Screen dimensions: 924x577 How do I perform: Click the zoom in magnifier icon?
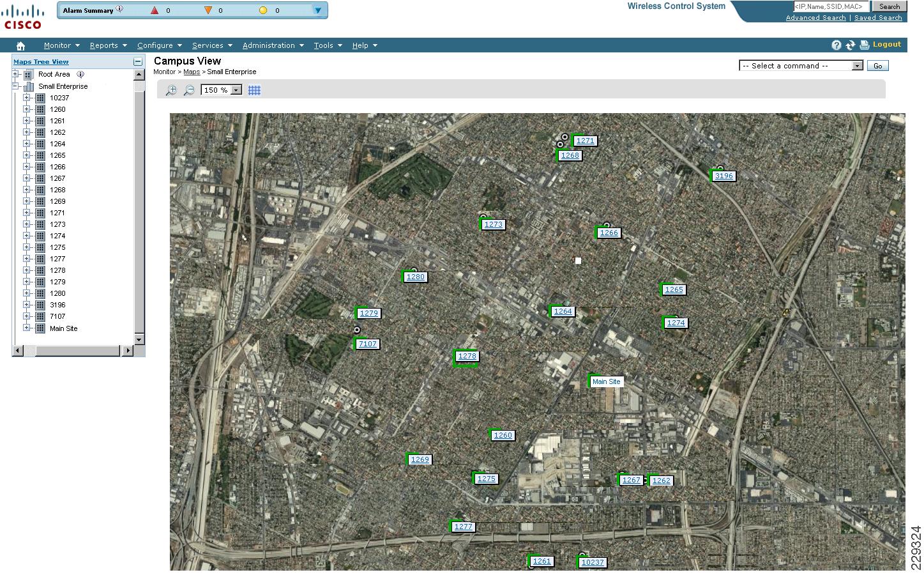[171, 90]
